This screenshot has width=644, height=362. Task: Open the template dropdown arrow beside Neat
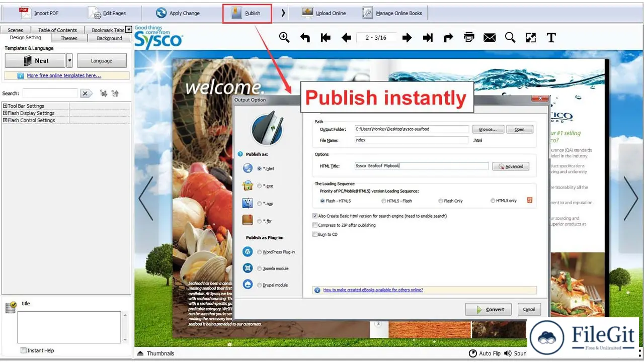click(69, 61)
